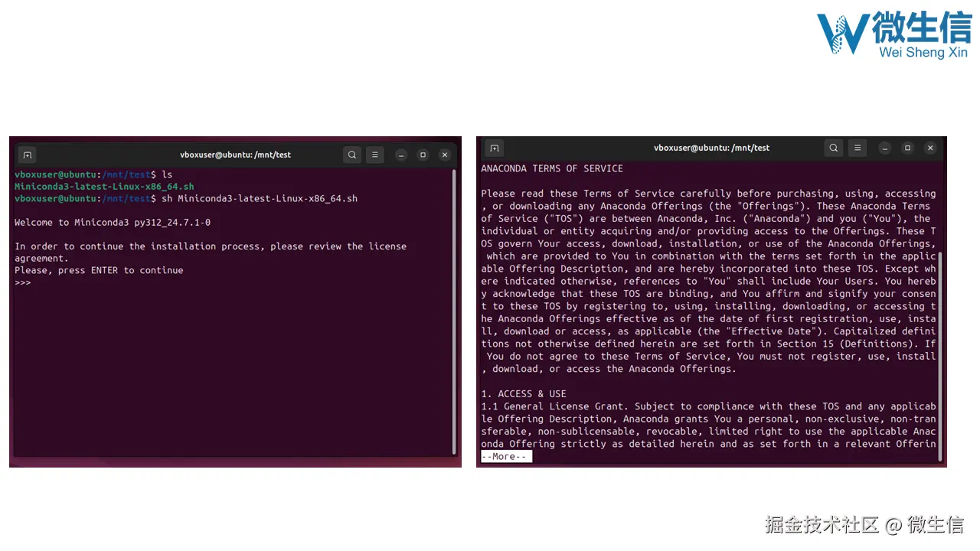Minimize the right terminal window
Viewport: 980px width, 551px height.
(885, 148)
